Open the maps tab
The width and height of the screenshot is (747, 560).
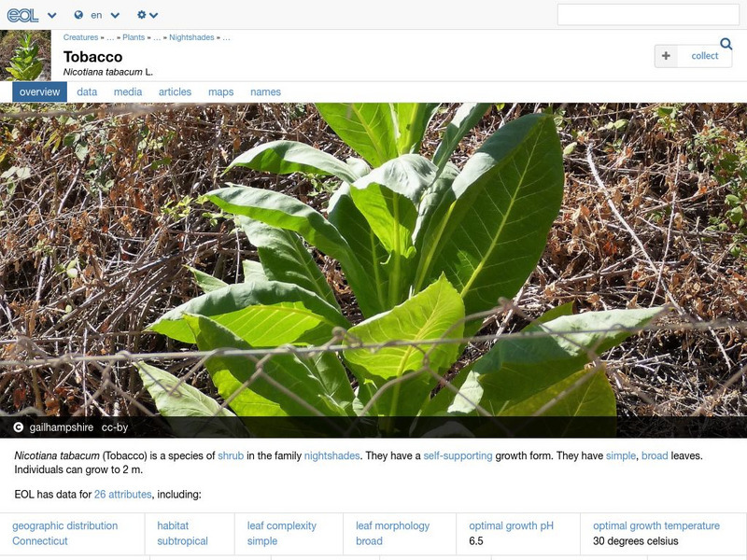(220, 91)
